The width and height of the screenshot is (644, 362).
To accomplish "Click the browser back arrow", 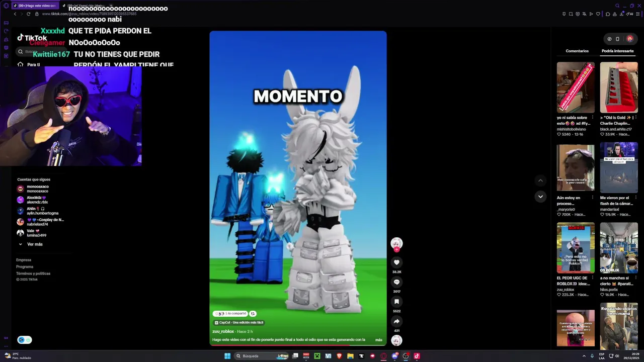I will click(x=15, y=14).
